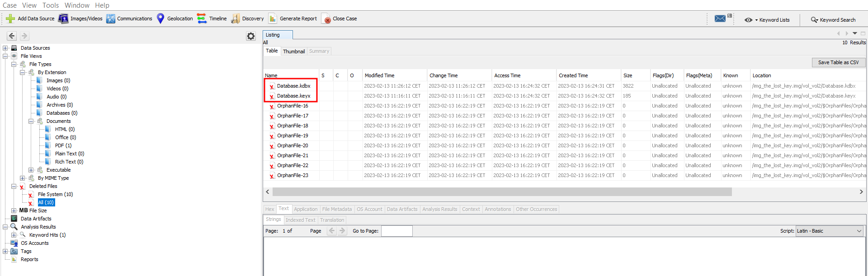Select the Reports node
Screen dimensions: 868x276
coord(29,259)
